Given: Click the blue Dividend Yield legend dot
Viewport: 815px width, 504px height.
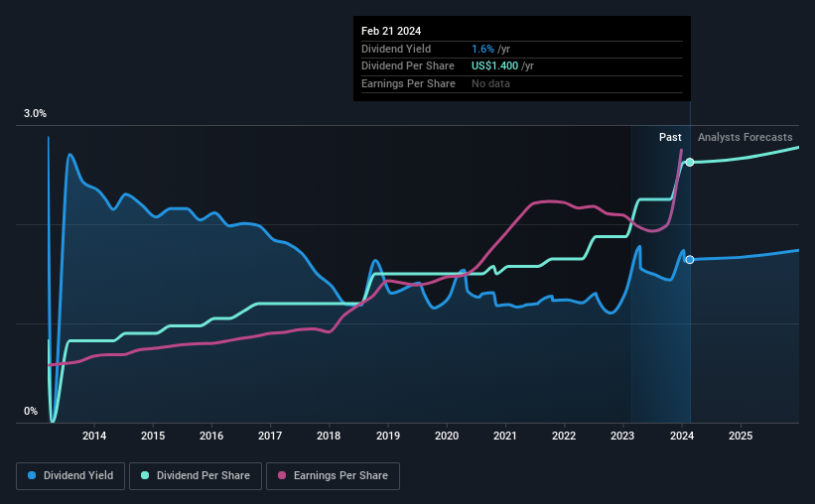Looking at the screenshot, I should [x=32, y=475].
